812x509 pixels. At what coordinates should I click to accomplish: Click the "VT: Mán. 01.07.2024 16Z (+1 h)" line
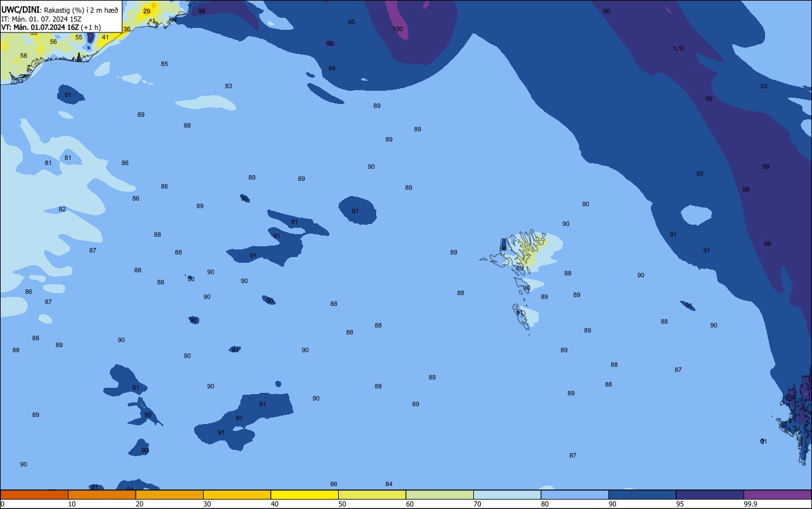51,27
